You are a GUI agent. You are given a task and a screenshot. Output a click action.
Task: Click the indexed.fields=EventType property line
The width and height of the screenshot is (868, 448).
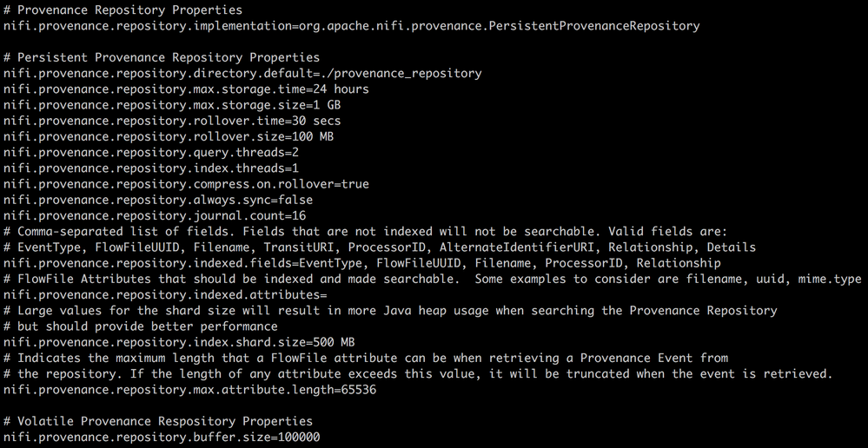tap(361, 263)
